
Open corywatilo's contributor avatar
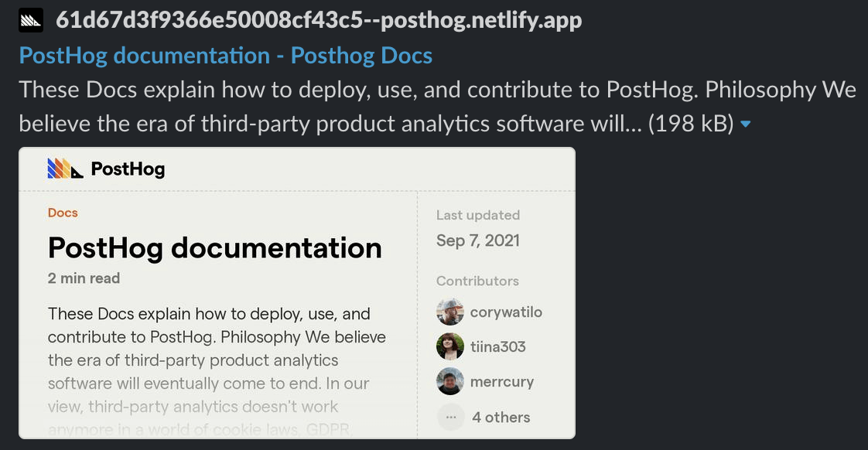coord(451,312)
